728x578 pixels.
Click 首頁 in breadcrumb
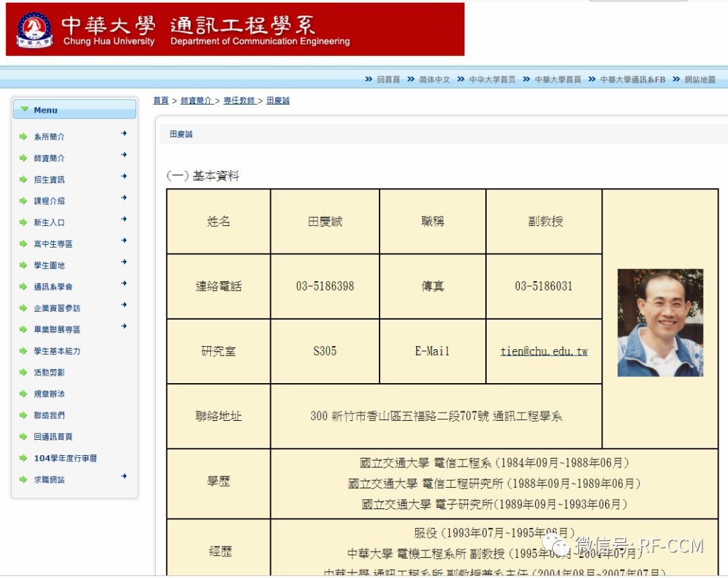pyautogui.click(x=160, y=100)
